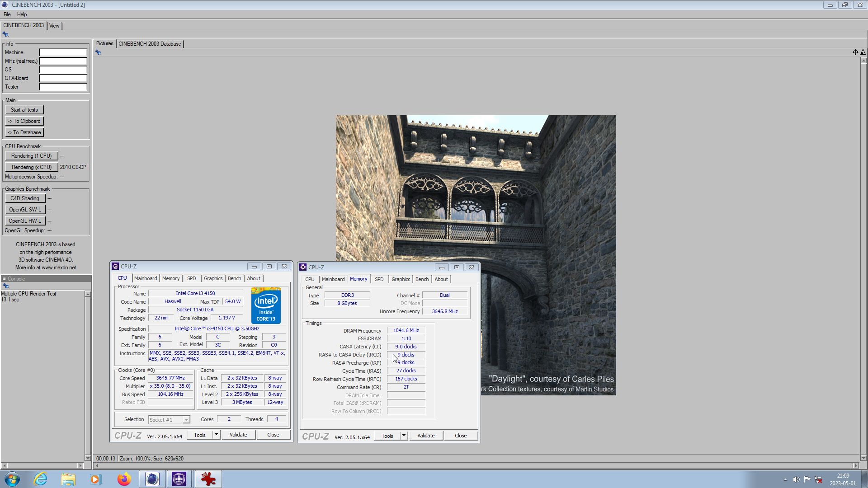Open the red splat app in taskbar
Screen dimensions: 868x488
pos(208,479)
